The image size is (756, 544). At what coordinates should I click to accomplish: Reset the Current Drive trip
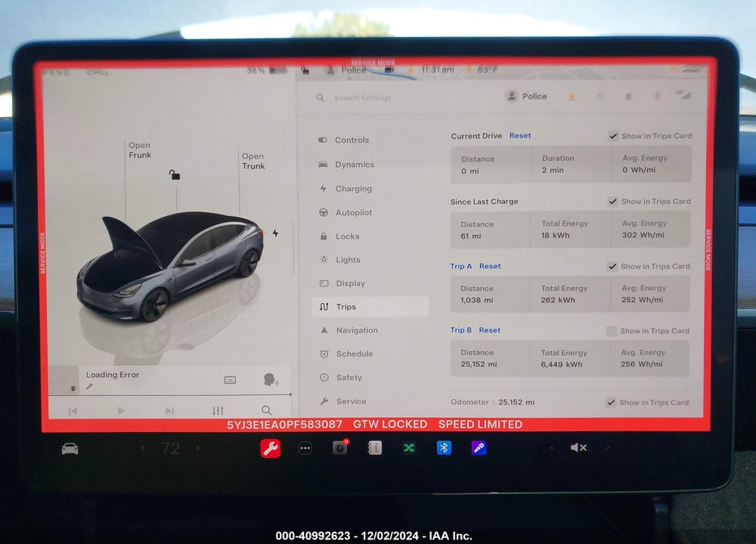[x=520, y=136]
